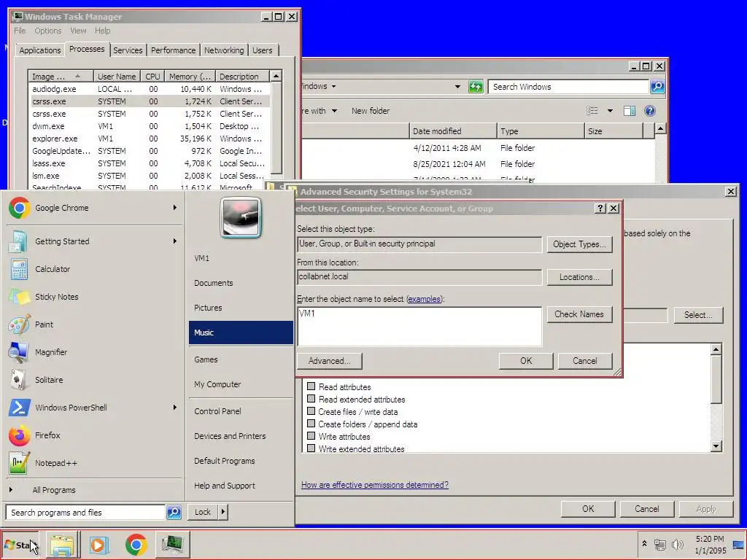Viewport: 747px width, 560px height.
Task: Change view icon in Explorer toolbar
Action: pos(592,111)
